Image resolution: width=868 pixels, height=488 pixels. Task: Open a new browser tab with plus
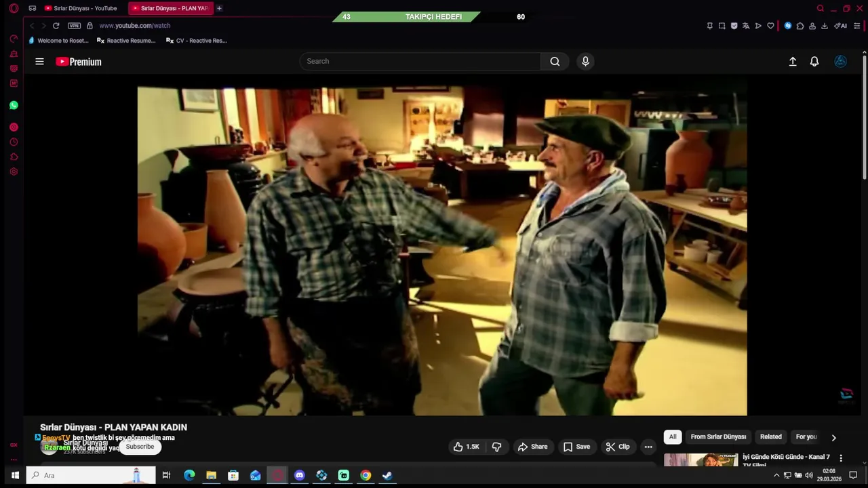219,8
